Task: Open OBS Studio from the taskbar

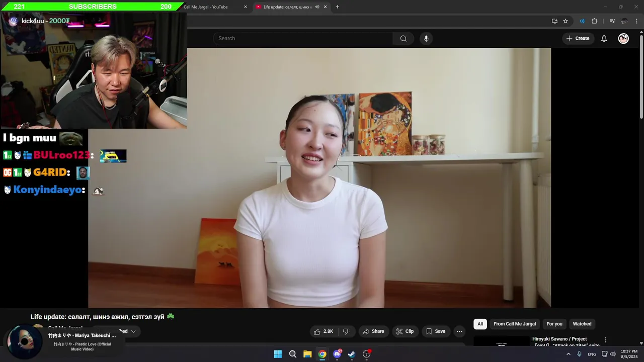Action: pyautogui.click(x=366, y=354)
